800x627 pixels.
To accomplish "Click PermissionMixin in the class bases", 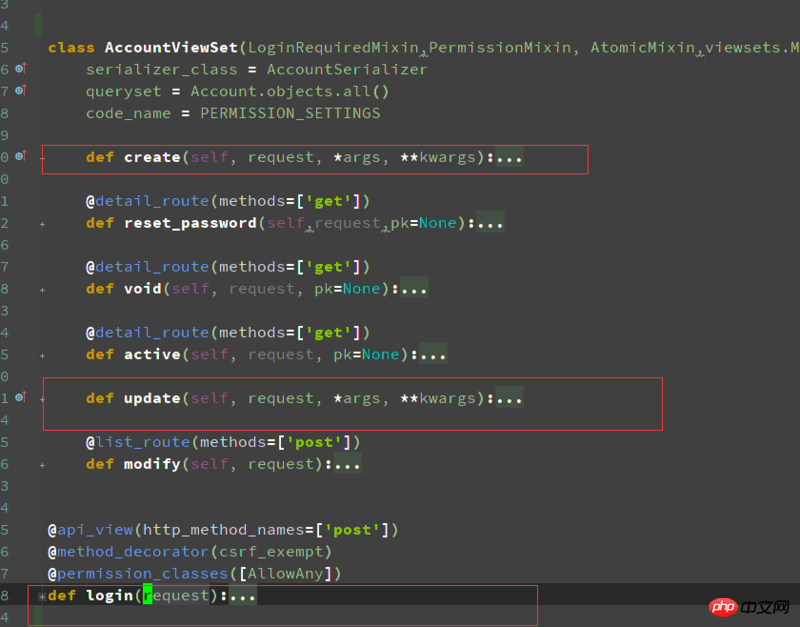I will tap(499, 47).
